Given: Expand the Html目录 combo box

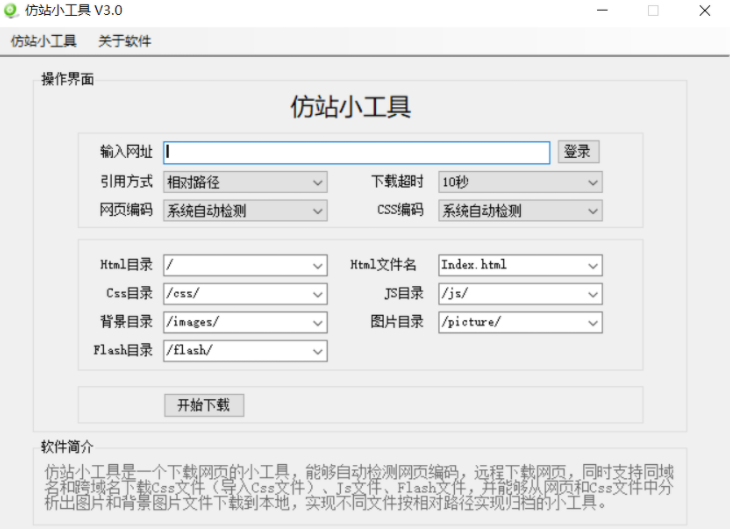Looking at the screenshot, I should pyautogui.click(x=245, y=265).
